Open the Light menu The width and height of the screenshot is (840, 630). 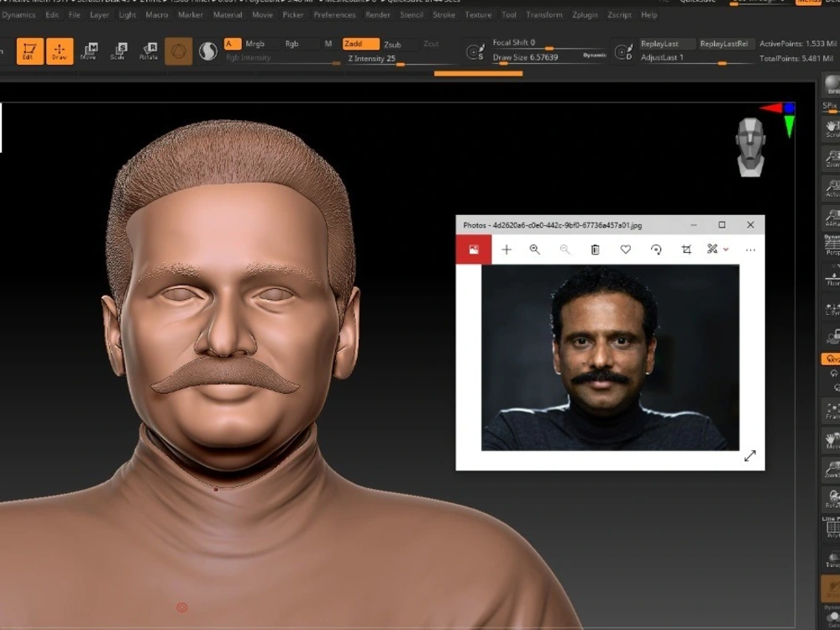[x=128, y=15]
